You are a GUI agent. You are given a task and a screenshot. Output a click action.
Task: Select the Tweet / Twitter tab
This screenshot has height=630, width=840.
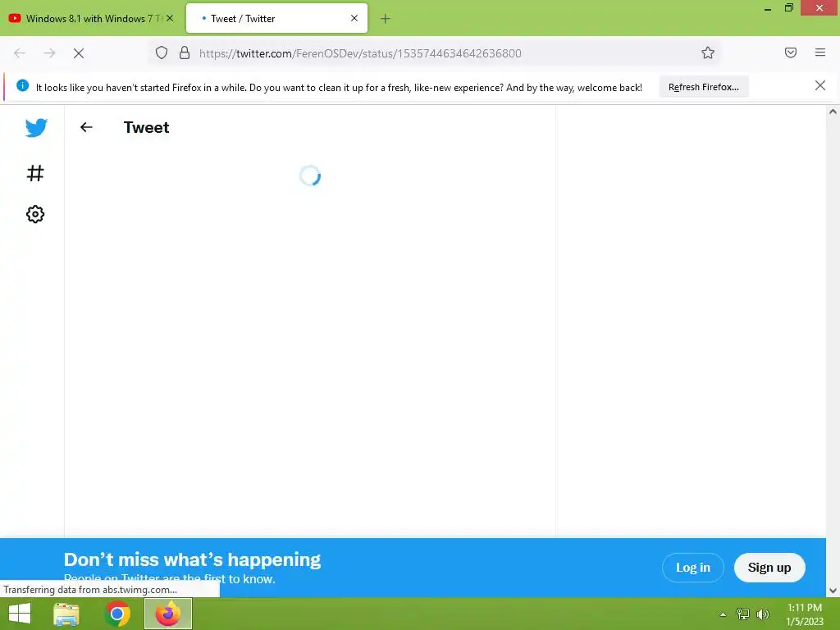[x=276, y=18]
